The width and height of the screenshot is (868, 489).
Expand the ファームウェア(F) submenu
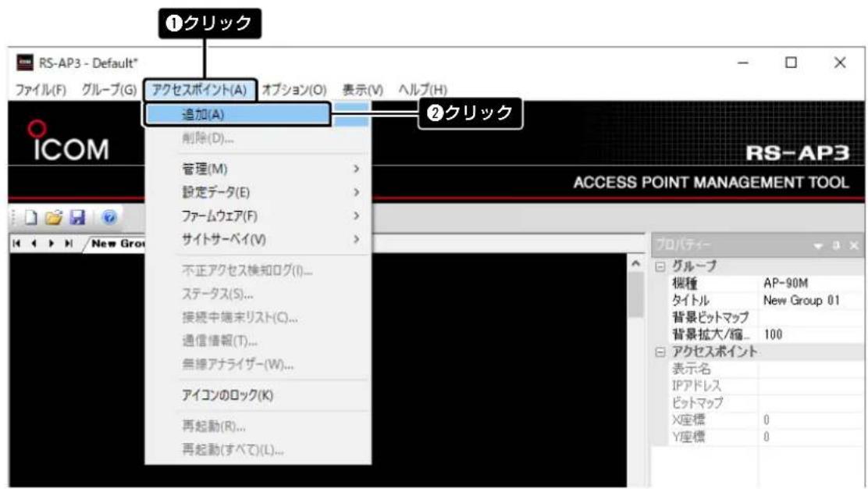(x=258, y=216)
